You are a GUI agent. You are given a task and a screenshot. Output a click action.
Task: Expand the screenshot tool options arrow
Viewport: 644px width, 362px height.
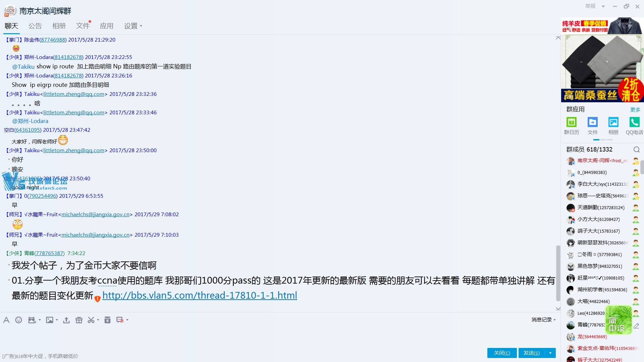point(98,320)
